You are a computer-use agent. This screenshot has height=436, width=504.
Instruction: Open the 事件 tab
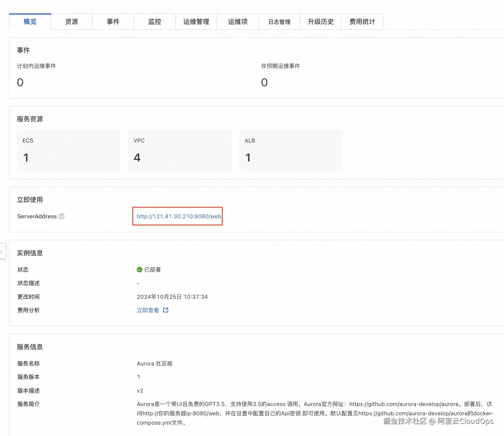point(113,22)
